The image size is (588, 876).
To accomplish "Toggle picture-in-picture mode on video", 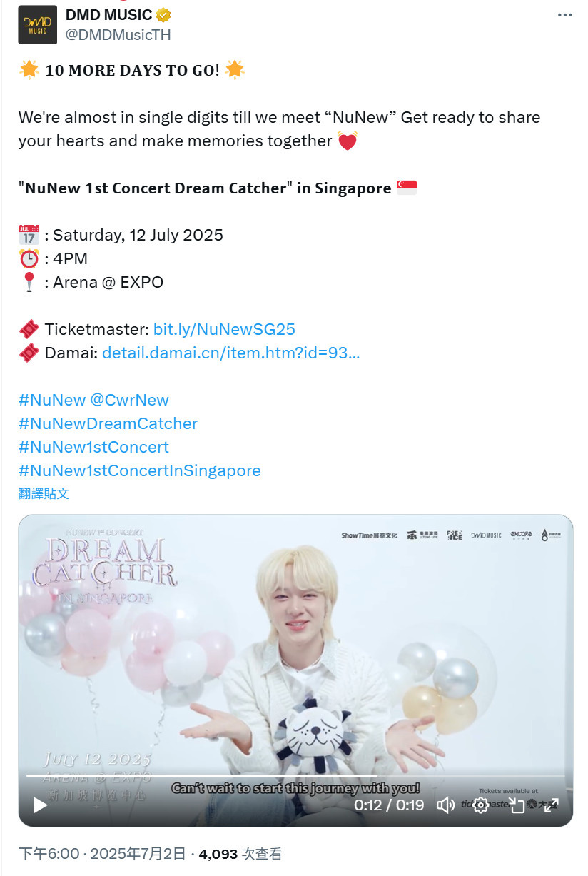I will (516, 805).
